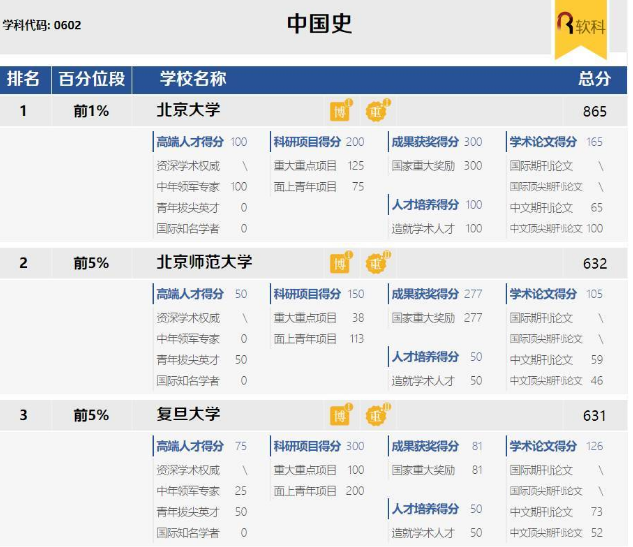Open the 北京师范大学 school name

tap(204, 262)
